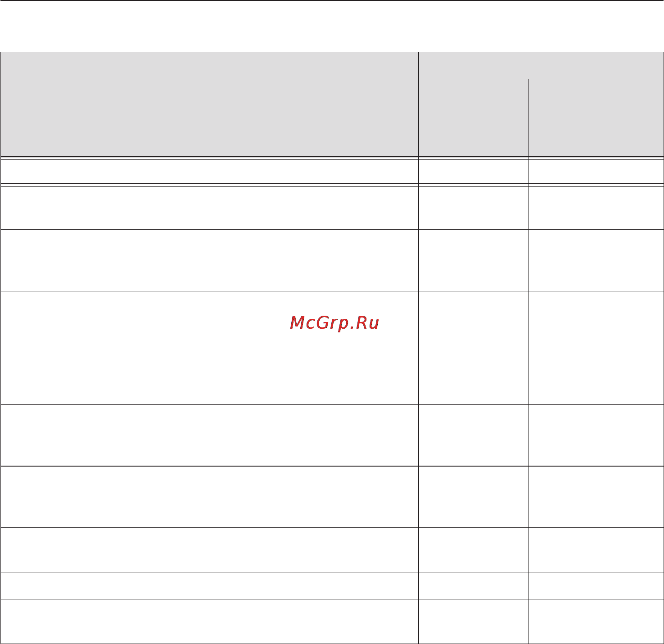Image resolution: width=664 pixels, height=644 pixels.
Task: Select the middle cell in the thin first body row
Action: pos(473,171)
